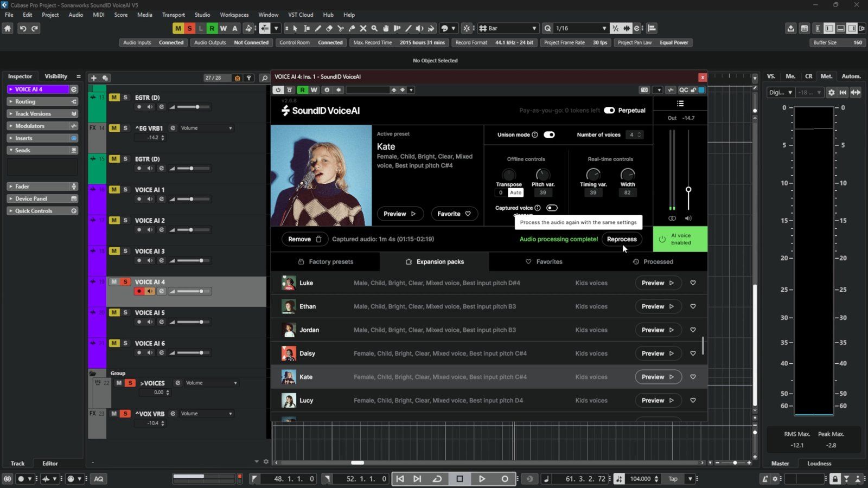Viewport: 868px width, 488px height.
Task: Switch to Factory presets tab
Action: click(325, 262)
